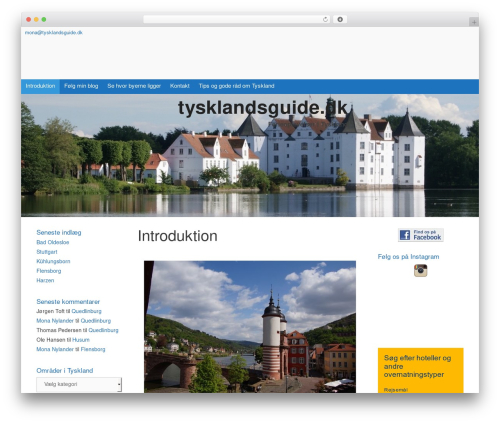Open the Stuttgart post
The width and height of the screenshot is (500, 423).
[x=47, y=252]
